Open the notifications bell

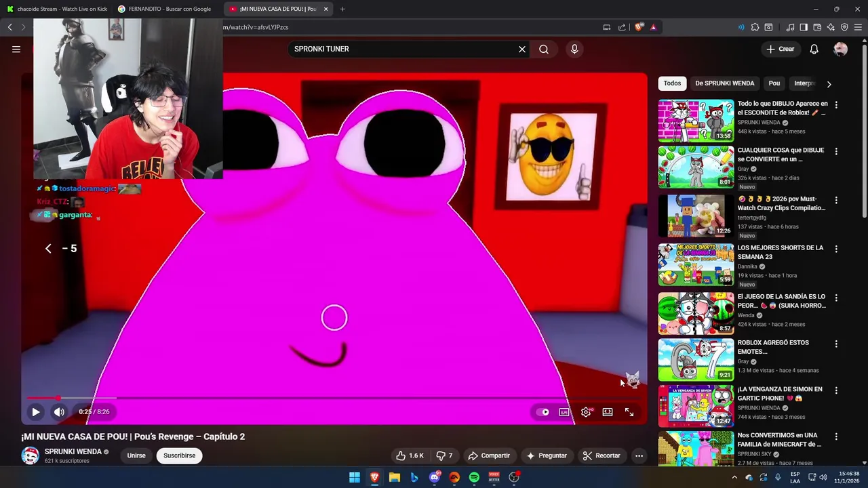(814, 49)
